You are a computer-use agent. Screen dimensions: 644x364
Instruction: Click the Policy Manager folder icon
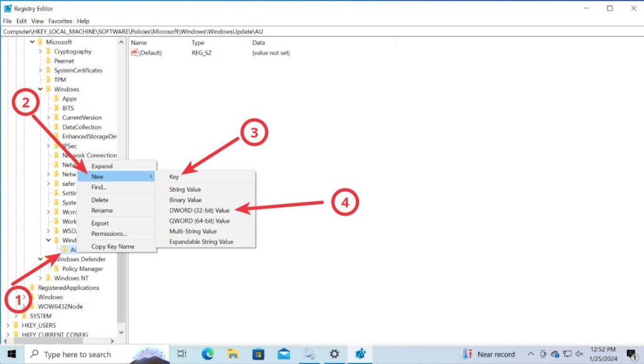[x=57, y=268]
